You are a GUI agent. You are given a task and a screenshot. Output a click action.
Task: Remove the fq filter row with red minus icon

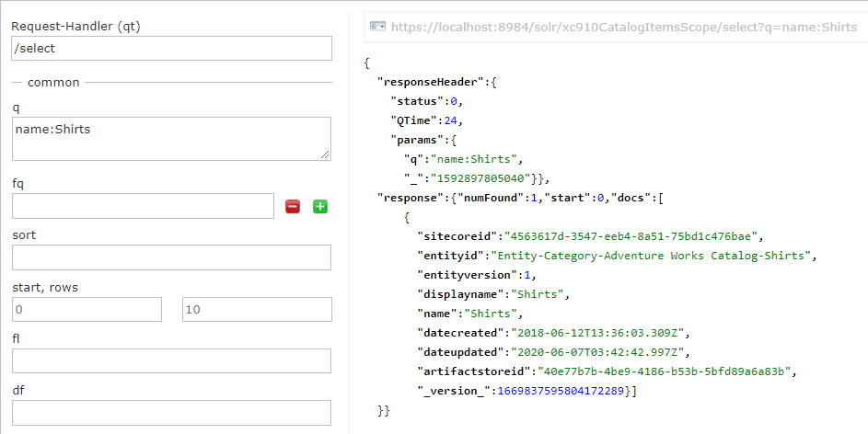(293, 207)
